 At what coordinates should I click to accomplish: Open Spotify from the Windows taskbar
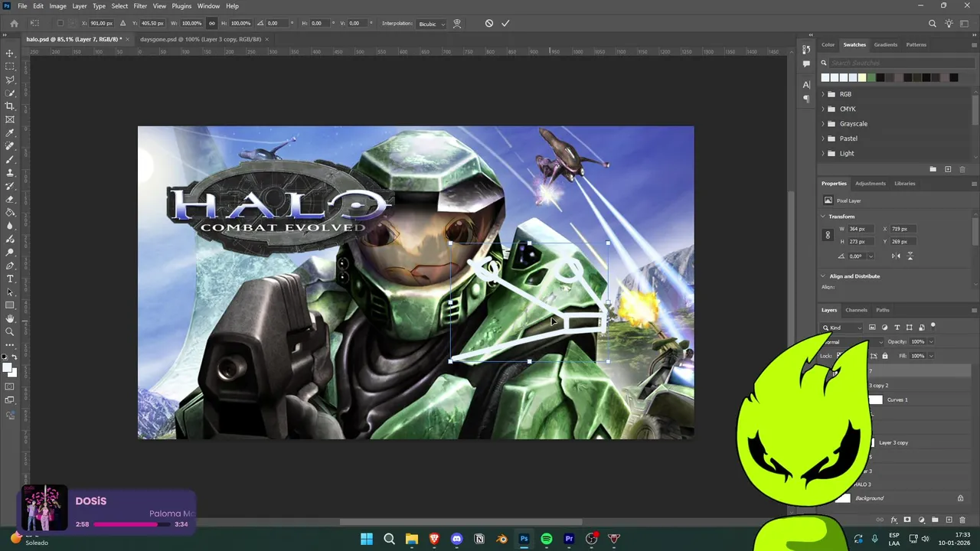pos(546,539)
